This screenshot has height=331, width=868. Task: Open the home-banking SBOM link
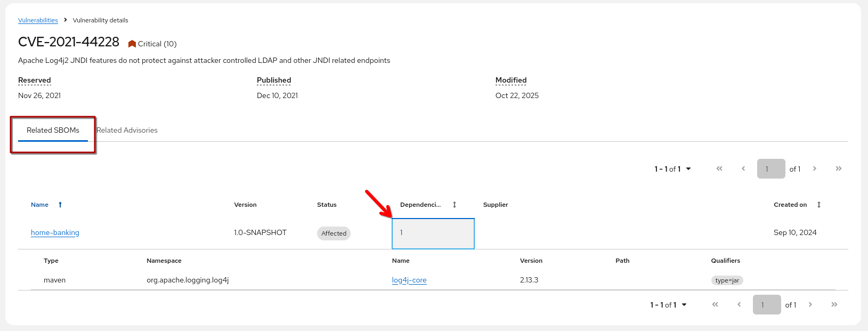pyautogui.click(x=55, y=232)
